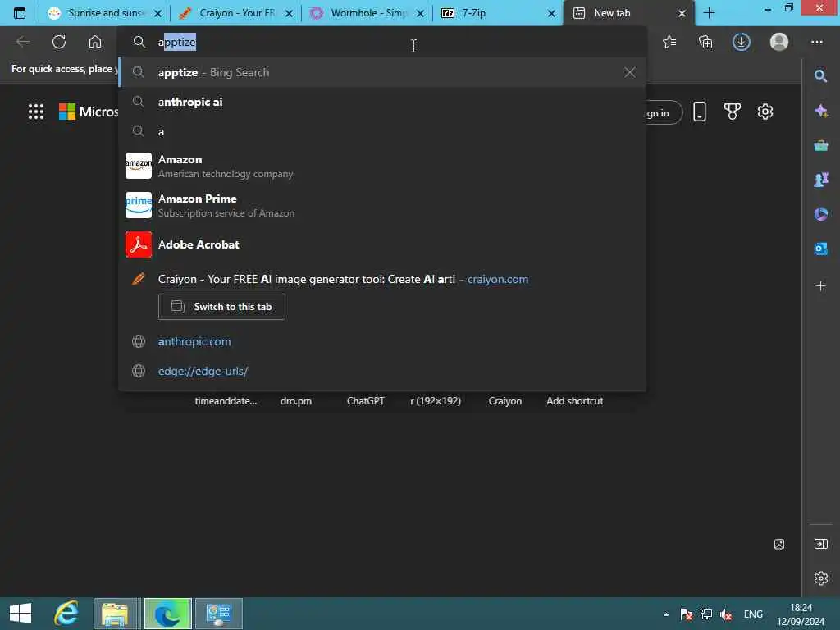Launch Internet Explorer from taskbar

click(66, 614)
